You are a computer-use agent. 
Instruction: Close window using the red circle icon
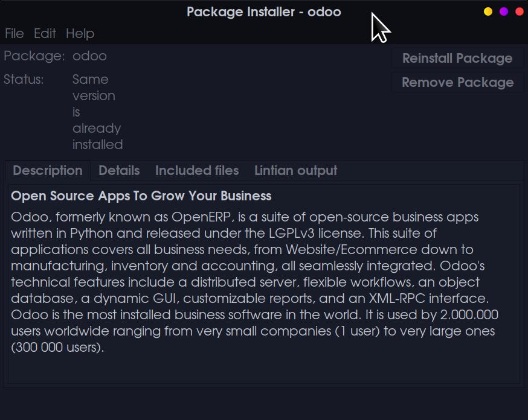pos(519,11)
